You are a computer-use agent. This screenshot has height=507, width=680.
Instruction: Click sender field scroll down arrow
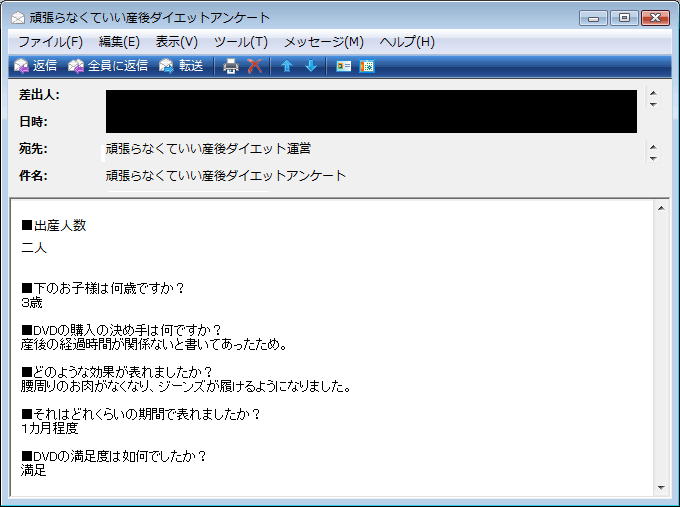point(653,105)
